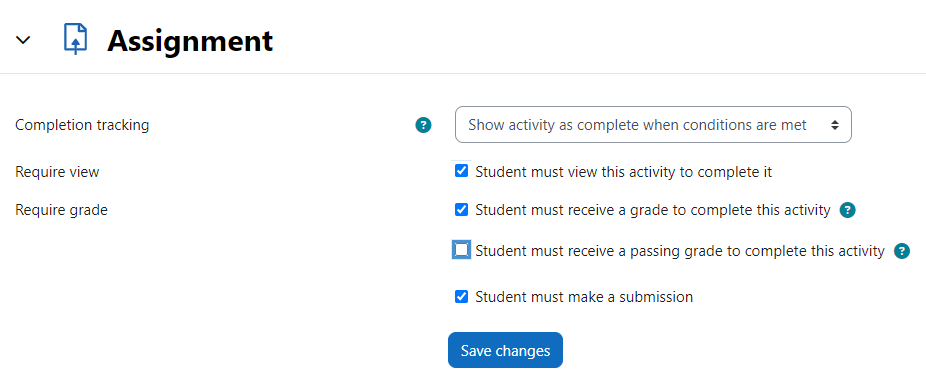This screenshot has width=926, height=385.
Task: Open help icon beside receive a grade option
Action: pos(848,210)
